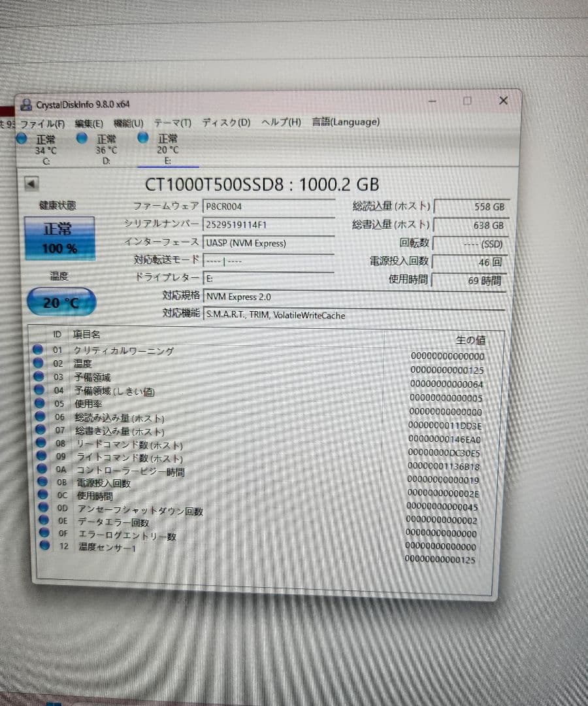This screenshot has width=588, height=706.
Task: Click the status dot for エラーログエントリー数 row
Action: (44, 532)
